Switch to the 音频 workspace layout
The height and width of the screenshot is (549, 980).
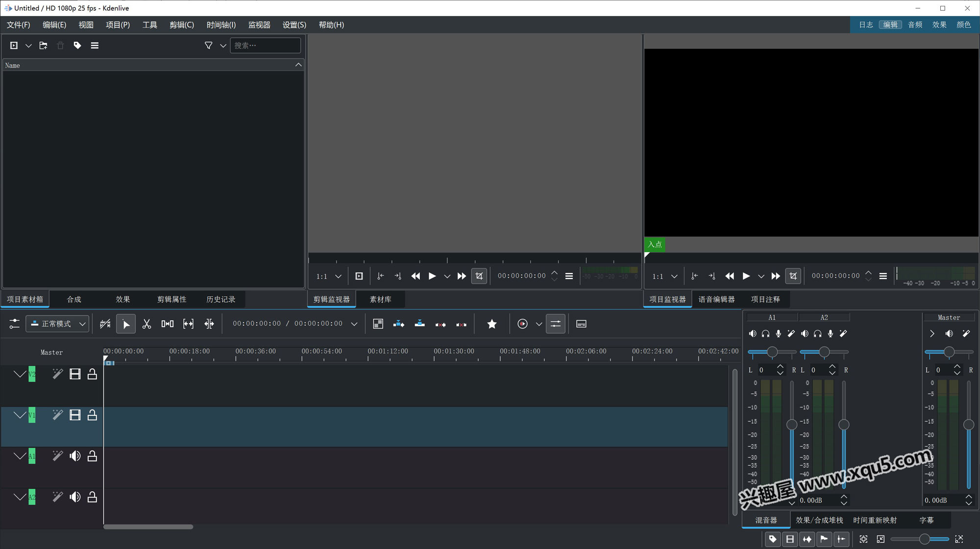tap(914, 25)
